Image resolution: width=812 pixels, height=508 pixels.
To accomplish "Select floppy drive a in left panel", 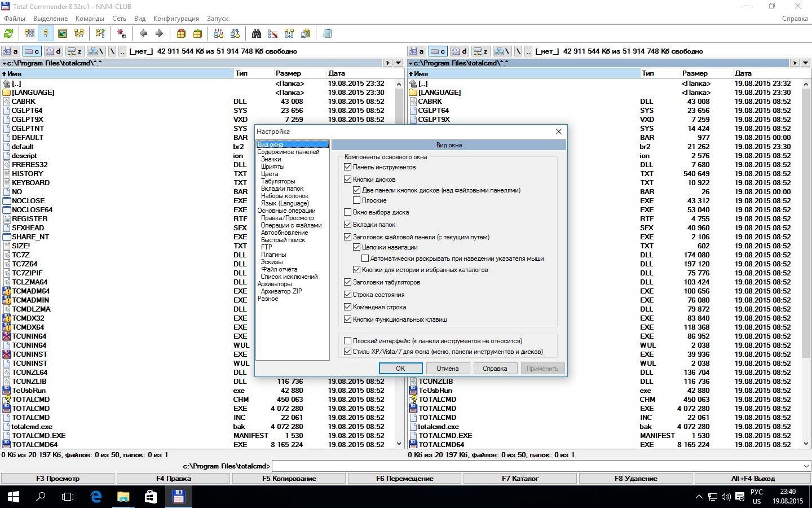I will click(11, 51).
